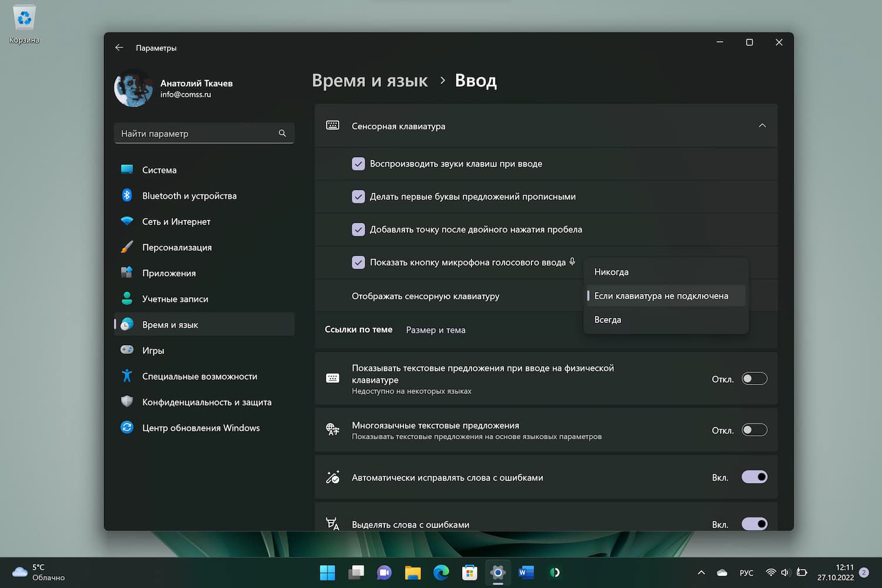Click the Windows Start button

(328, 572)
